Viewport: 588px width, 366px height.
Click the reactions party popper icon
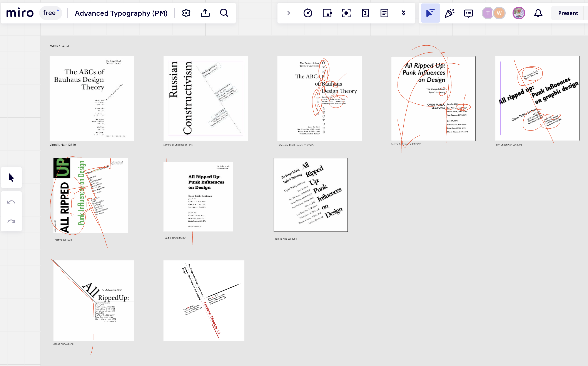click(449, 13)
